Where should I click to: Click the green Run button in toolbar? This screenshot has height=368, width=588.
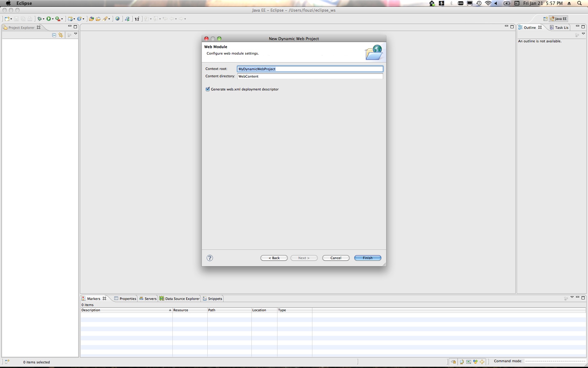(x=48, y=19)
